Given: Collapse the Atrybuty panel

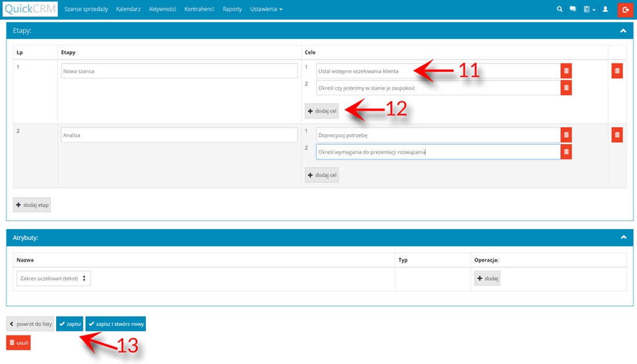Looking at the screenshot, I should pyautogui.click(x=623, y=237).
